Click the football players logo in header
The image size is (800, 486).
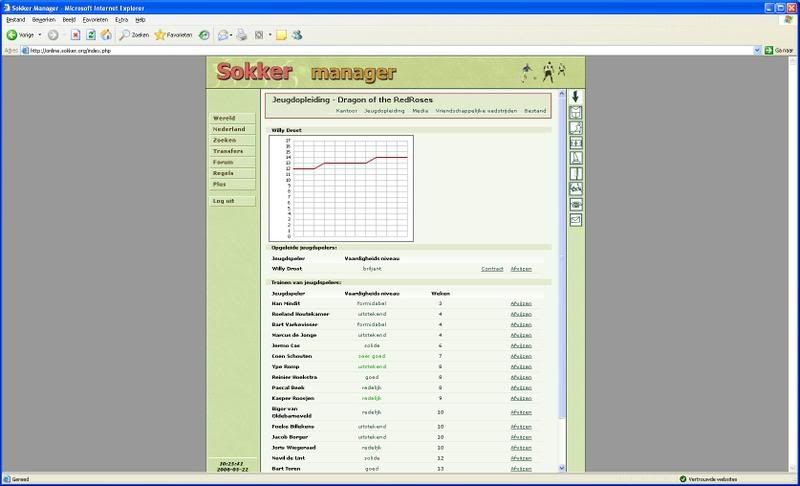[544, 72]
